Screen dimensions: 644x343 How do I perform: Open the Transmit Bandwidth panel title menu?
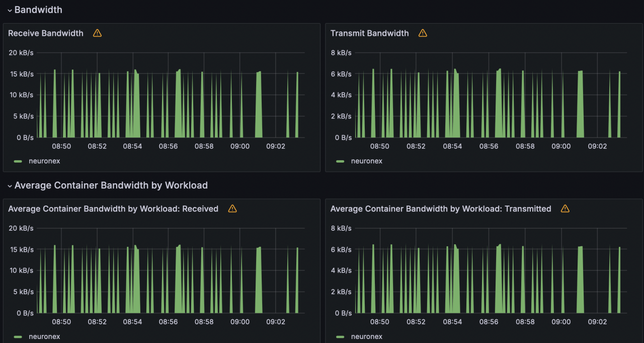pos(369,33)
